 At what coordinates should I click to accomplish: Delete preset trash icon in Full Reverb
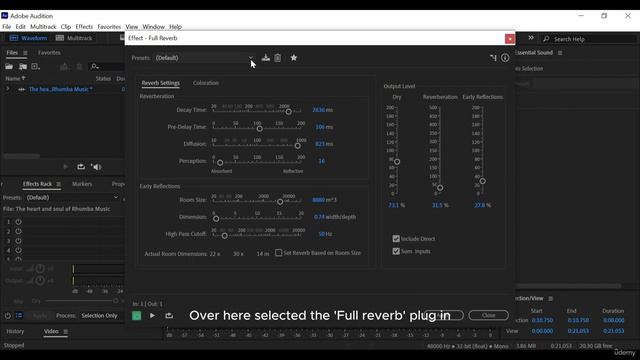tap(278, 58)
